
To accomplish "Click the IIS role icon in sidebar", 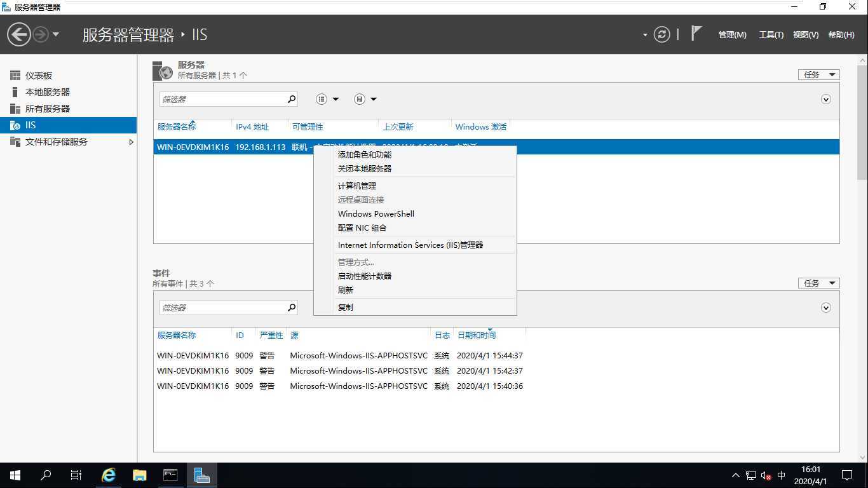I will [x=15, y=125].
